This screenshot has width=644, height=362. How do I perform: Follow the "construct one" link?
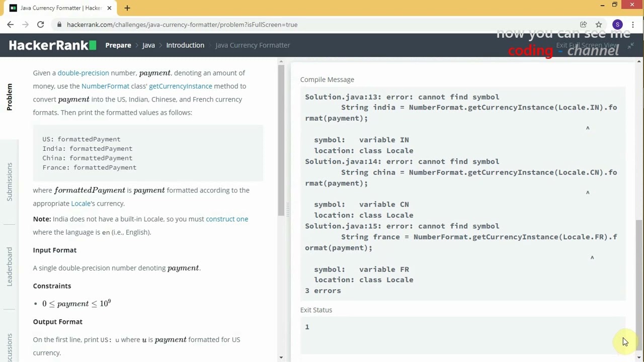tap(227, 219)
